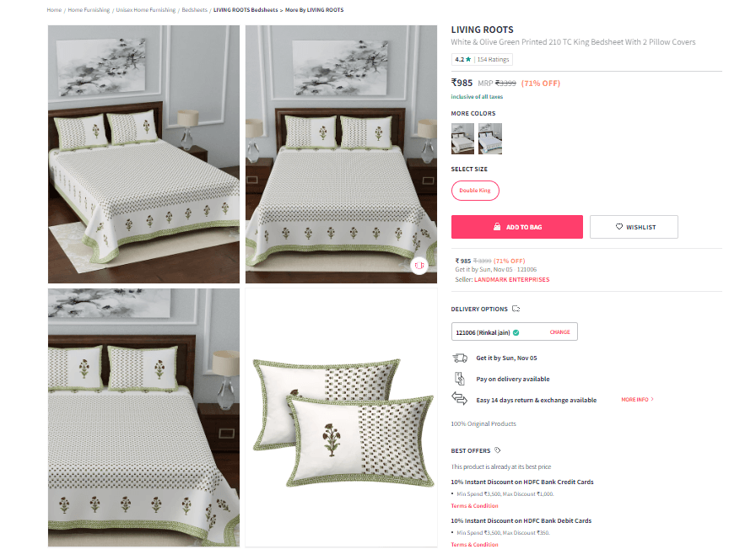
Task: Open the Bedsheets breadcrumb link
Action: 194,9
